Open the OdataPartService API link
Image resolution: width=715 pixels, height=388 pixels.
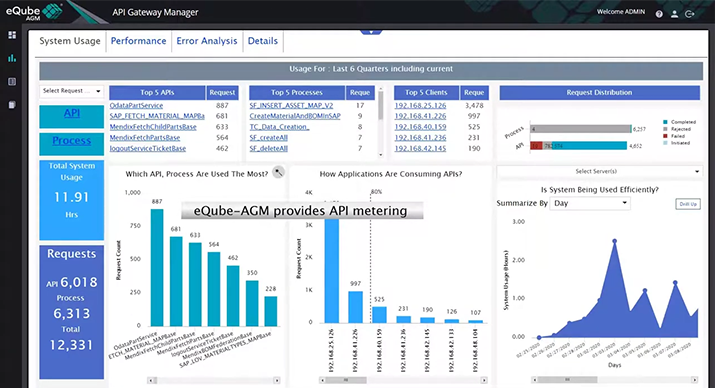[x=136, y=105]
